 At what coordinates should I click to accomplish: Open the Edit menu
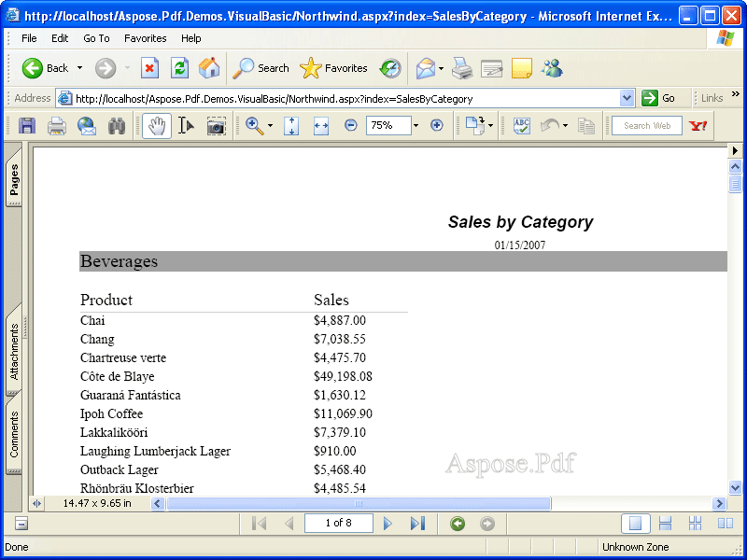click(x=60, y=38)
